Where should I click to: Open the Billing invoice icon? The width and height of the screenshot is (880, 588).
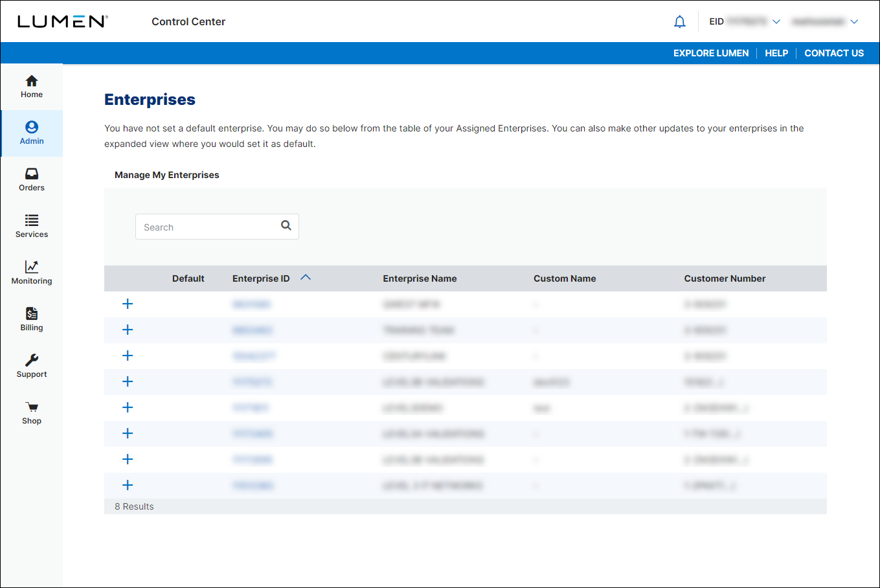32,313
